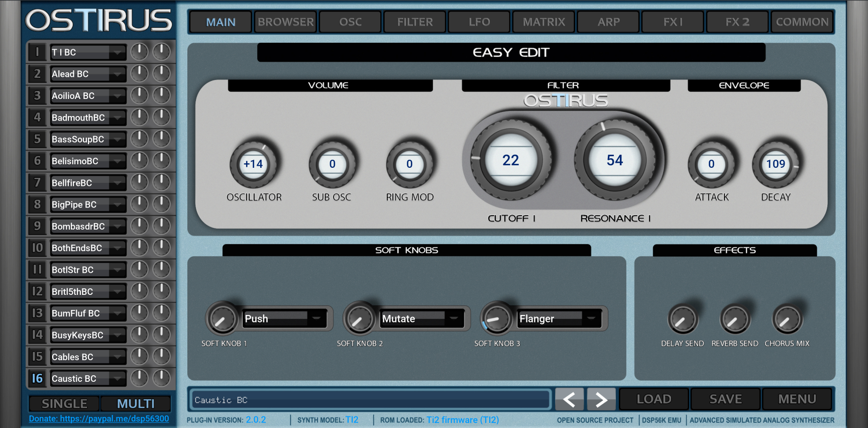This screenshot has width=868, height=428.
Task: Open Soft Knob 3 Flanger dropdown
Action: (x=591, y=318)
